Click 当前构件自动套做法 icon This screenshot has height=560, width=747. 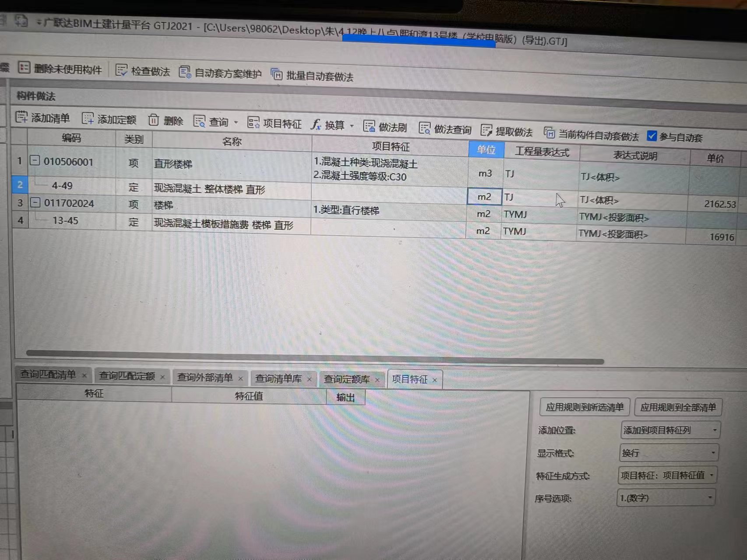click(549, 133)
